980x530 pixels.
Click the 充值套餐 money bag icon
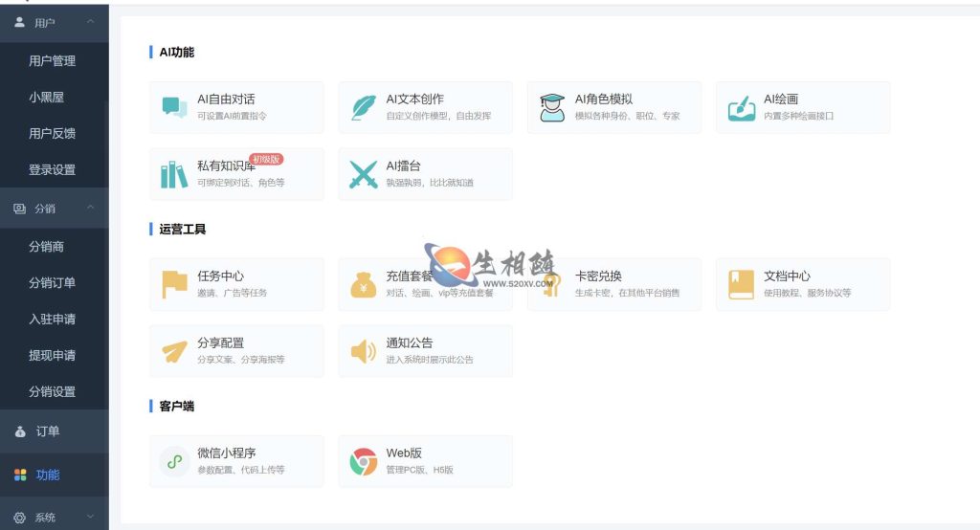[363, 285]
